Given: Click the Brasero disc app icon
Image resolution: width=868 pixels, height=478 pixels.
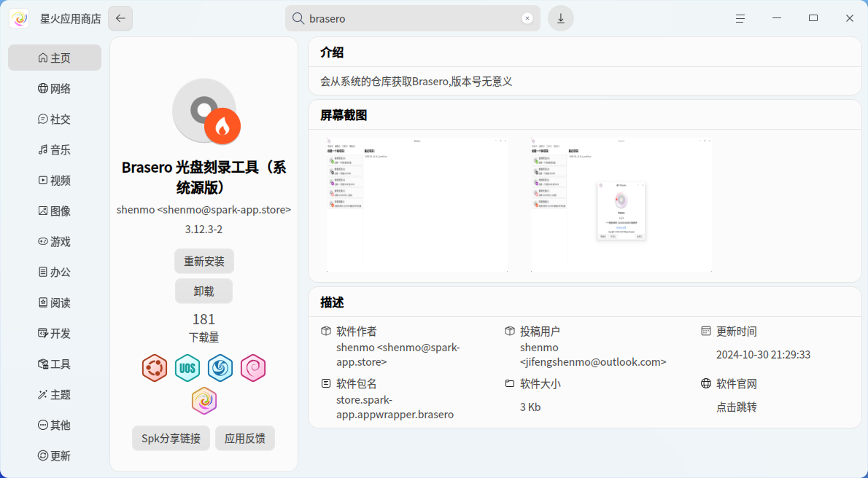Looking at the screenshot, I should point(206,111).
